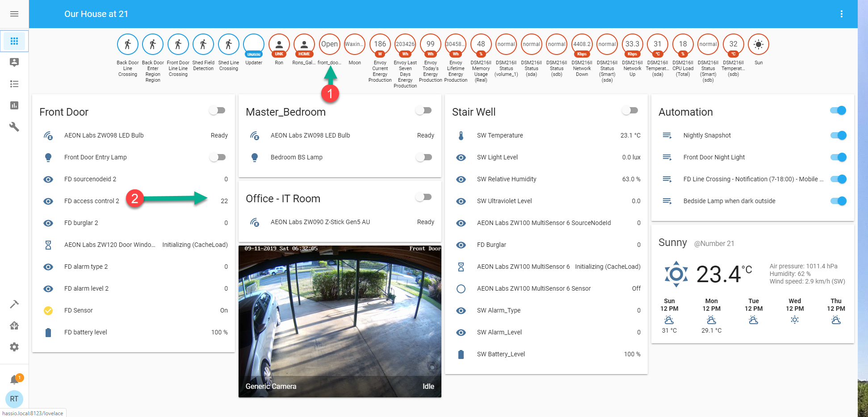Open notifications via the bell icon
Image resolution: width=868 pixels, height=417 pixels.
coord(14,378)
